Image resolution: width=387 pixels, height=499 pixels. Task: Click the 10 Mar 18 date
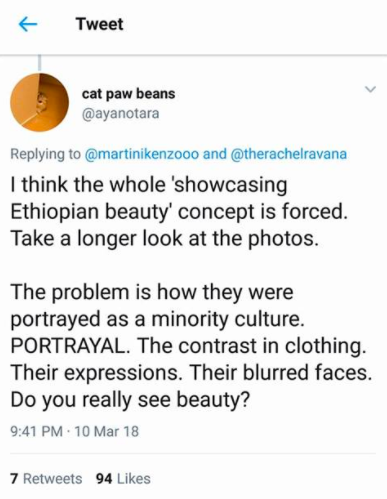[x=107, y=431]
